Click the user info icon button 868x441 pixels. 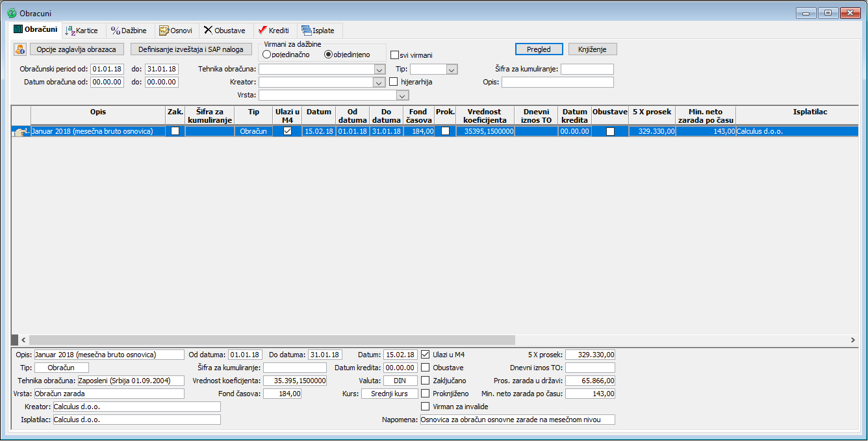click(20, 49)
